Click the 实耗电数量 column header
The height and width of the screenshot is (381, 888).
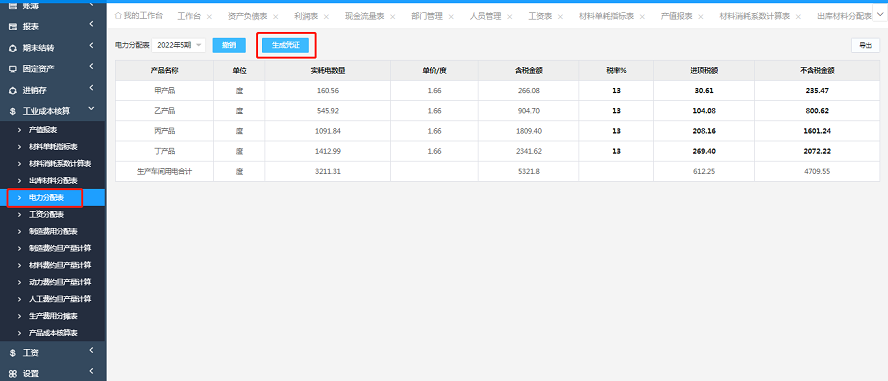328,71
